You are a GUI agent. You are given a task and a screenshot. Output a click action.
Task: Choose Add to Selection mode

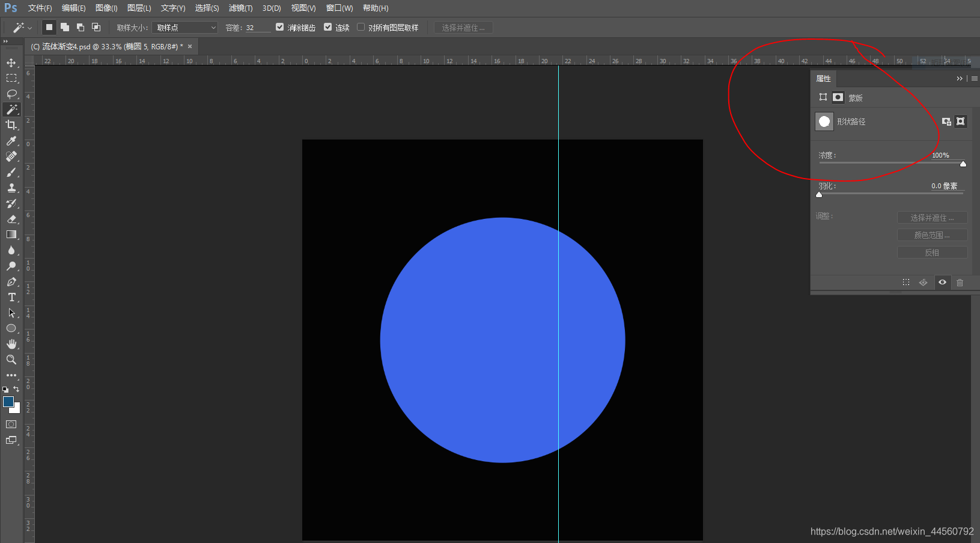click(x=65, y=27)
